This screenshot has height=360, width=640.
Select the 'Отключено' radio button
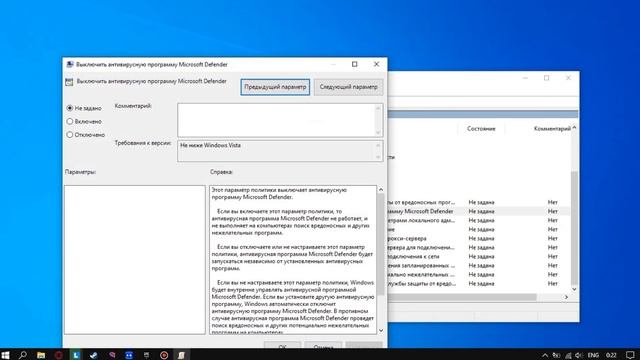click(70, 135)
